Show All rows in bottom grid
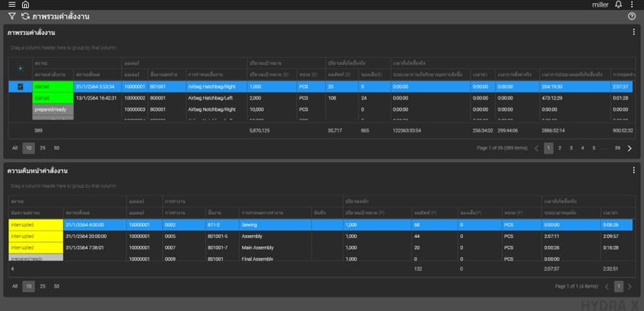The width and height of the screenshot is (644, 311). coord(15,286)
